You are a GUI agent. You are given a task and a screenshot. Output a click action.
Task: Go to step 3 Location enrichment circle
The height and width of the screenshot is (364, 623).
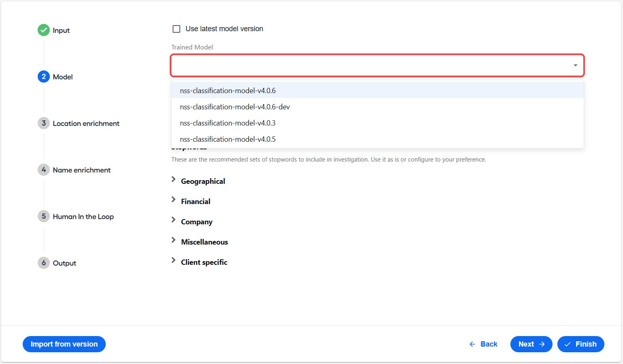pyautogui.click(x=44, y=123)
